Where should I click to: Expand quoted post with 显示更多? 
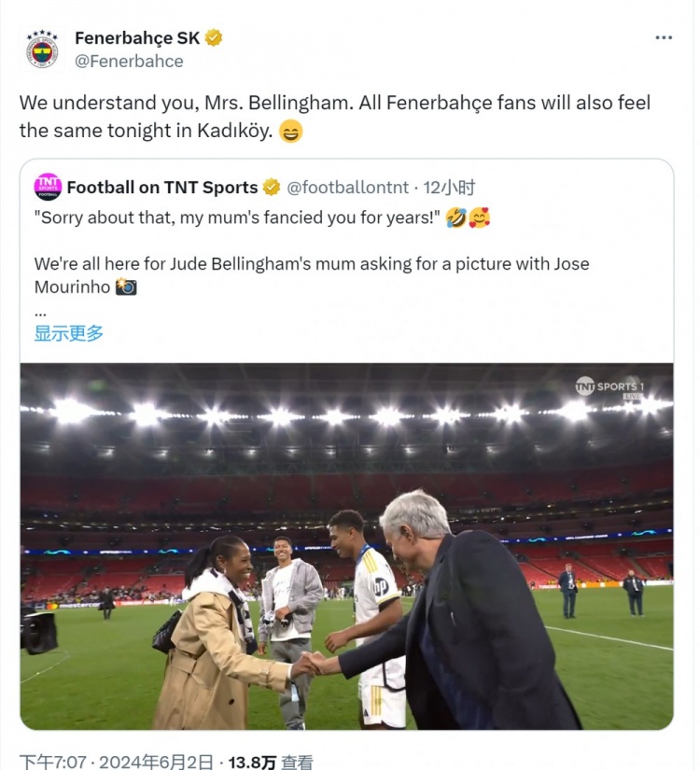[x=69, y=333]
